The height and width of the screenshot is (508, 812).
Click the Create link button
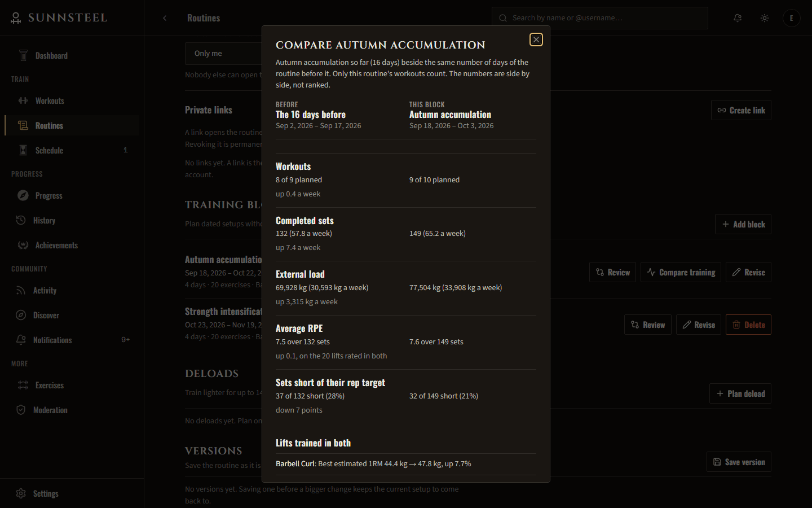coord(741,110)
